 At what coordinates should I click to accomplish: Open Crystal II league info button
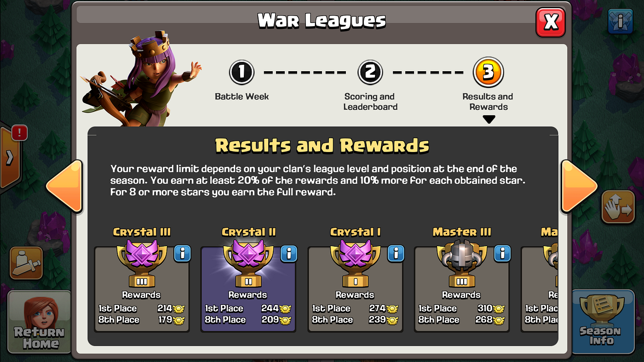289,253
